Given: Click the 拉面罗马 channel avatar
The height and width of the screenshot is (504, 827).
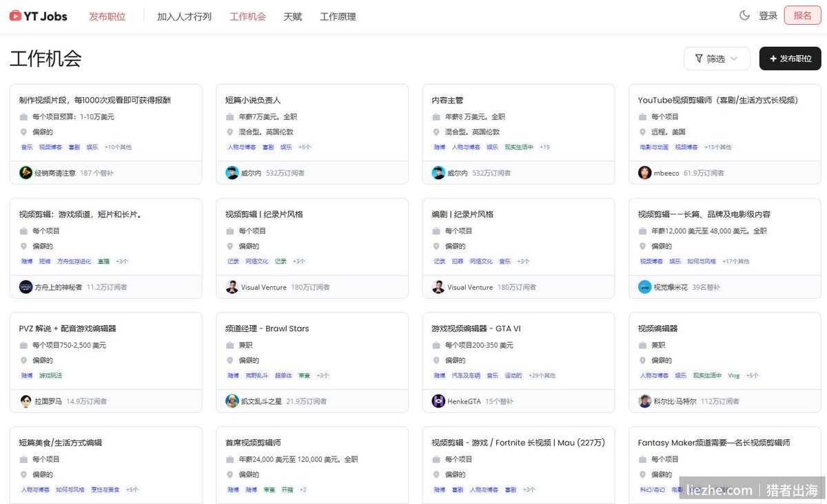Looking at the screenshot, I should click(x=25, y=401).
